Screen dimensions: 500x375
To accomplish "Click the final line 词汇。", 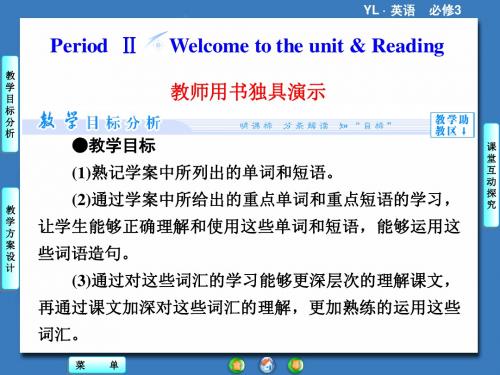I will point(59,334).
